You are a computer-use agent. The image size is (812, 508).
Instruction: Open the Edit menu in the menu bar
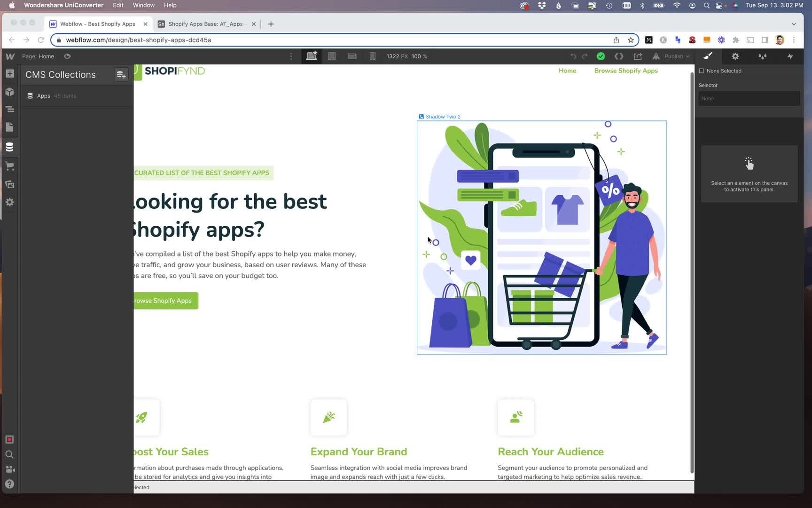pos(118,5)
